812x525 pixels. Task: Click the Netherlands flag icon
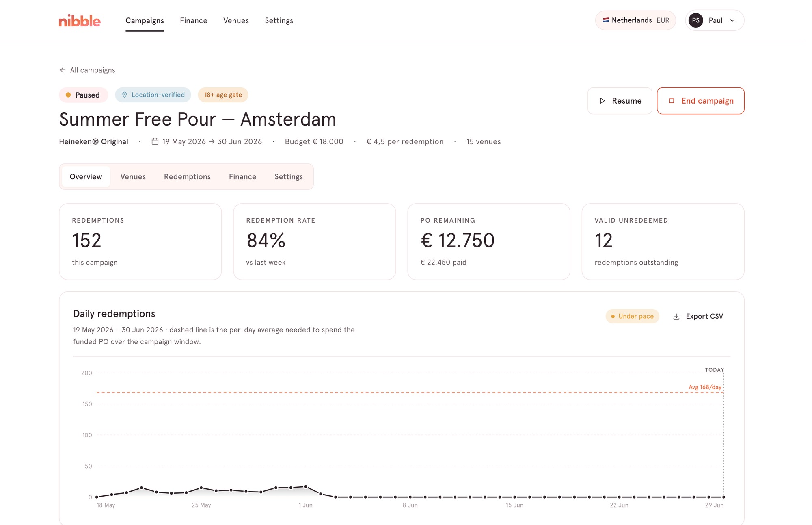tap(606, 20)
